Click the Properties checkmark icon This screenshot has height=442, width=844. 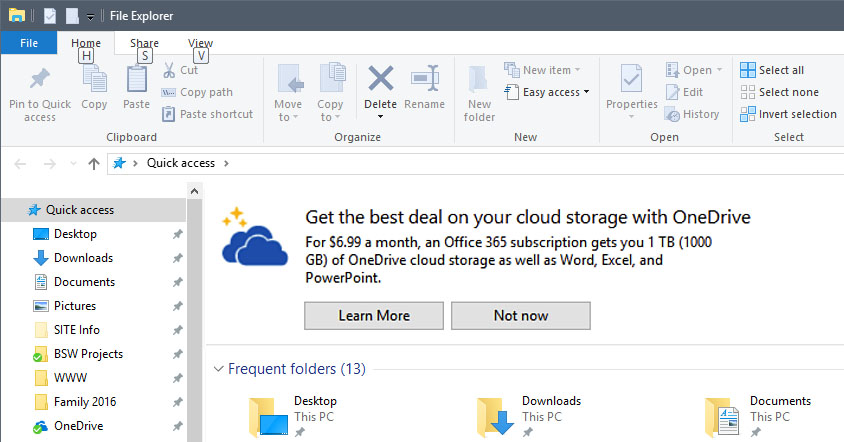pyautogui.click(x=631, y=79)
